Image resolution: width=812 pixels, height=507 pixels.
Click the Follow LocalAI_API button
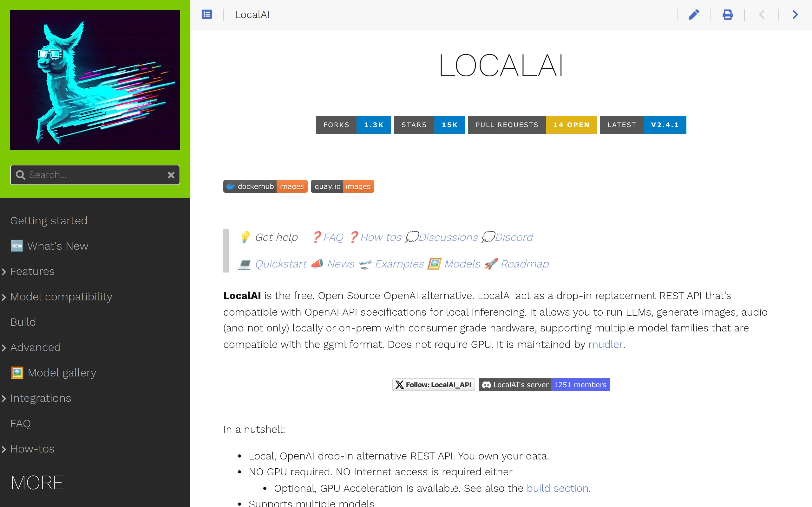(433, 385)
